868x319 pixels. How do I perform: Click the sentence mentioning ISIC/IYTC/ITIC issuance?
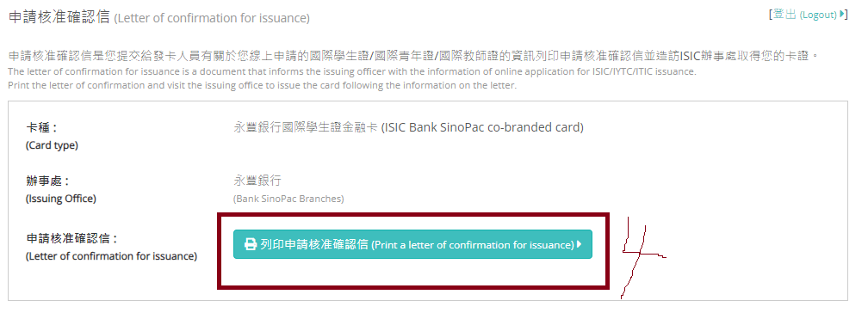(352, 72)
